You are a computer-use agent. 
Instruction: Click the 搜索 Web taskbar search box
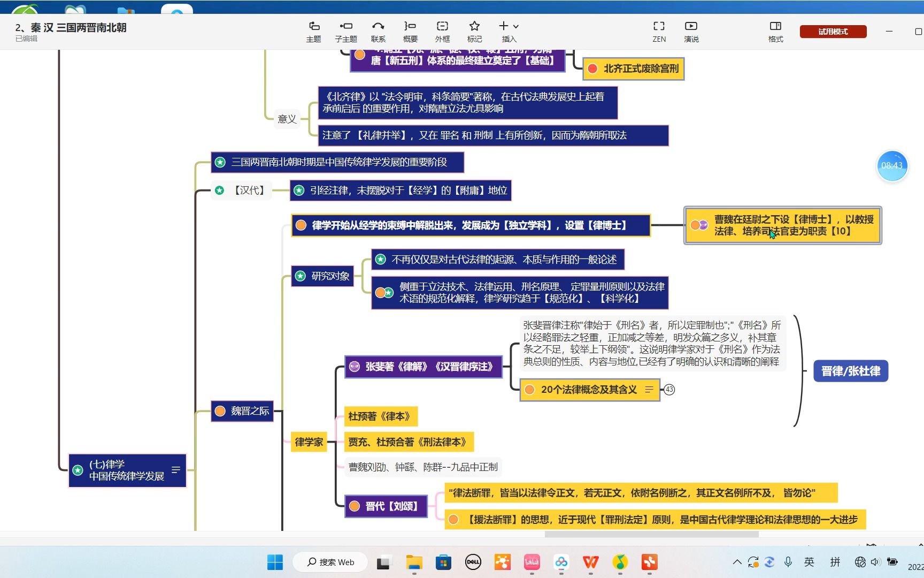330,562
